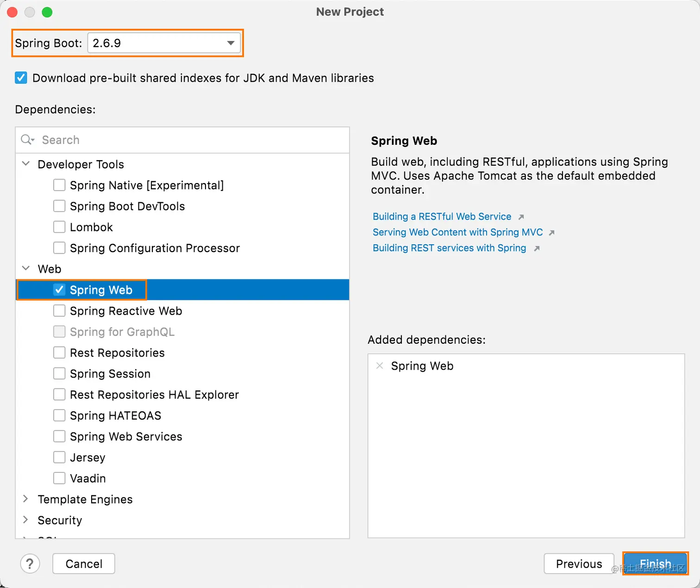Image resolution: width=700 pixels, height=588 pixels.
Task: Select Spring Reactive Web tree item
Action: (126, 311)
